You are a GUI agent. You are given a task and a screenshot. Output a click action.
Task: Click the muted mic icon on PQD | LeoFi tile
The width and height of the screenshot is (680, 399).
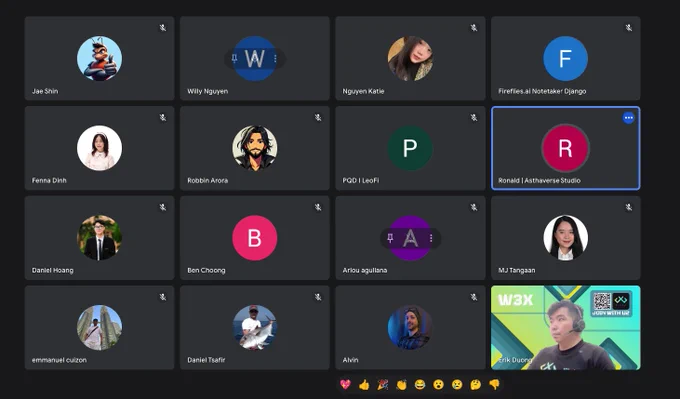(x=474, y=118)
